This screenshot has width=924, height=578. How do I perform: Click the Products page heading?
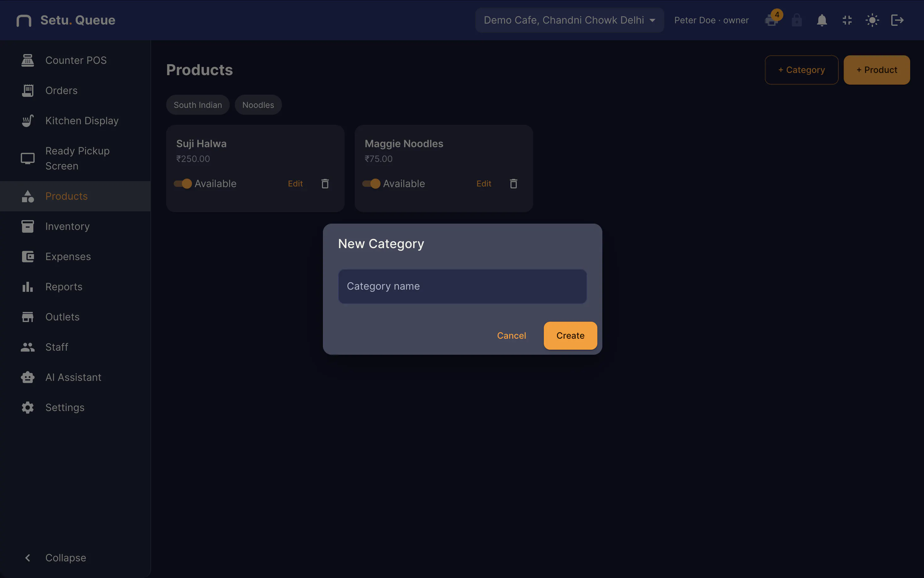(200, 70)
